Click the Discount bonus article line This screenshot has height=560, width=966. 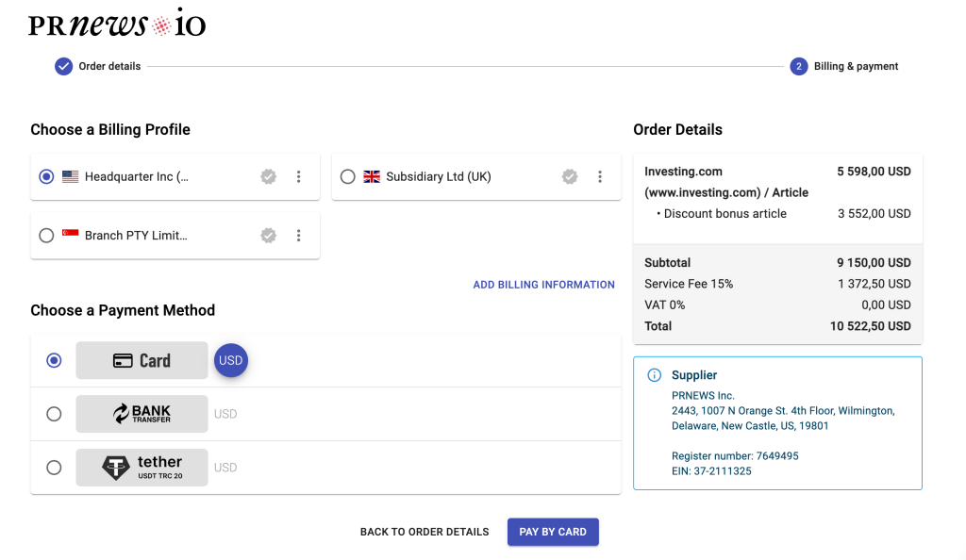[x=722, y=214]
